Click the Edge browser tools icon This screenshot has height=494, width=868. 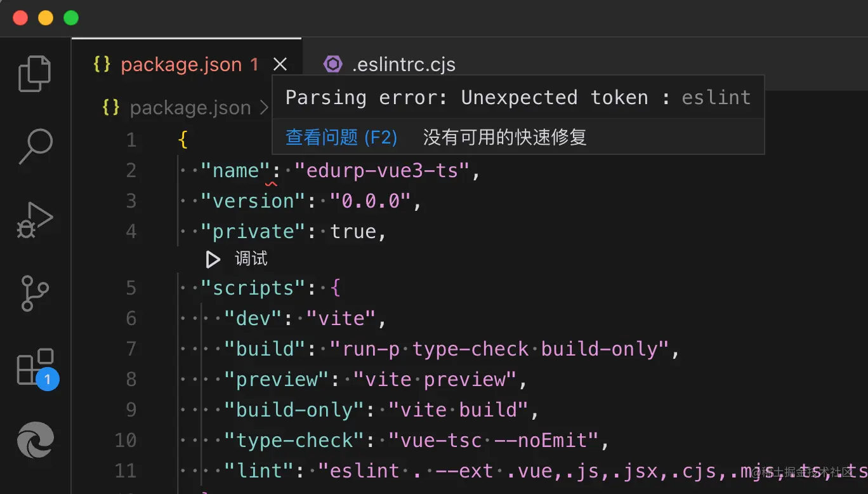35,440
